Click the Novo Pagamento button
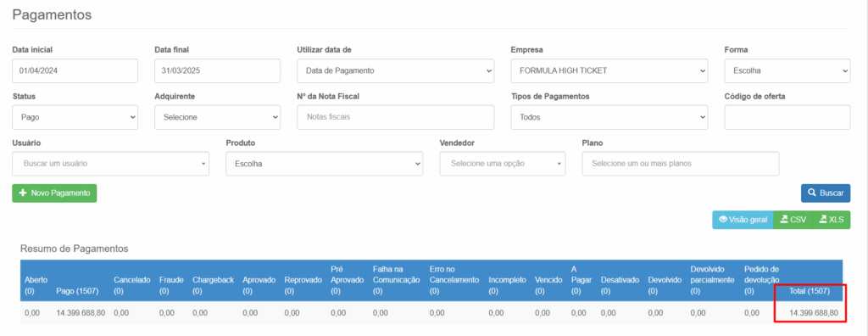Image resolution: width=868 pixels, height=336 pixels. 54,193
